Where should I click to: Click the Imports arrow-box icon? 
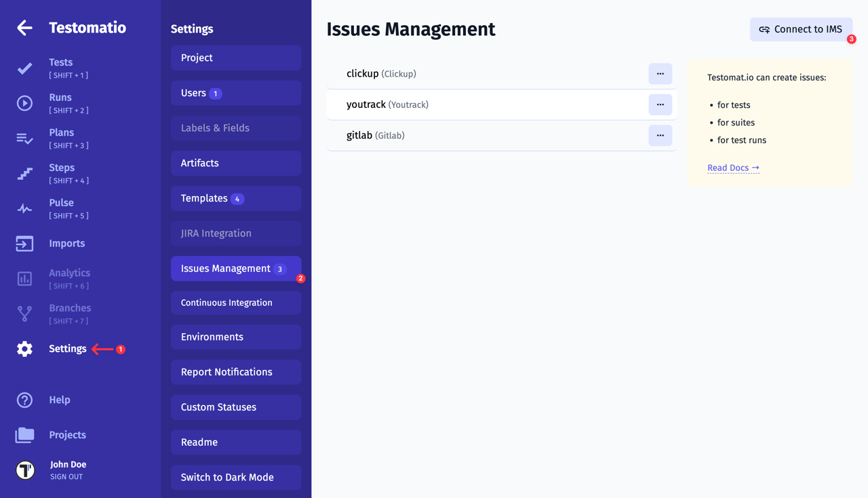coord(24,244)
